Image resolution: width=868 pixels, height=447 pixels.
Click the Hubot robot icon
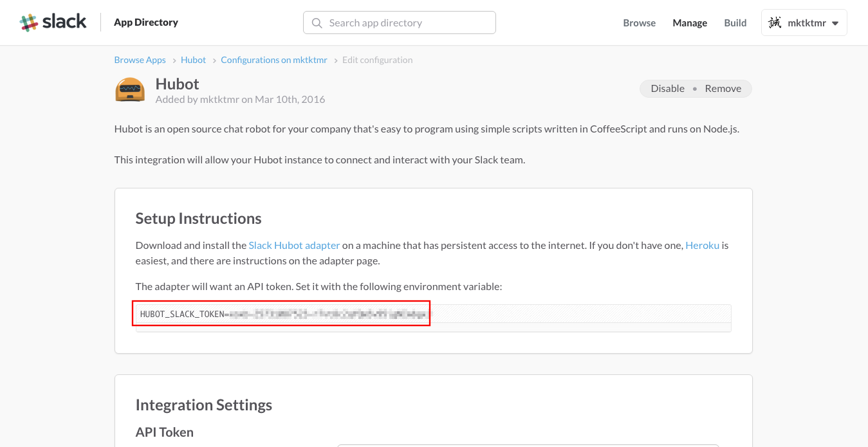130,90
